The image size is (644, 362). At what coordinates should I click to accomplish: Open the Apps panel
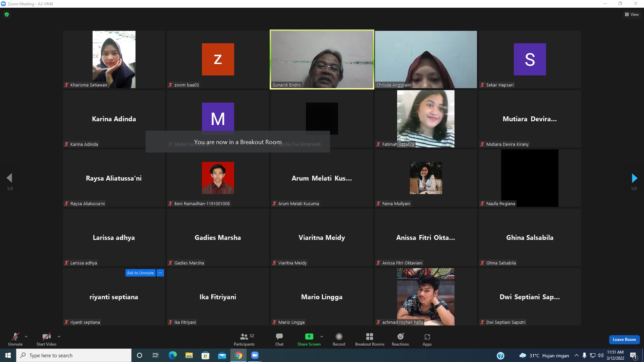(427, 339)
